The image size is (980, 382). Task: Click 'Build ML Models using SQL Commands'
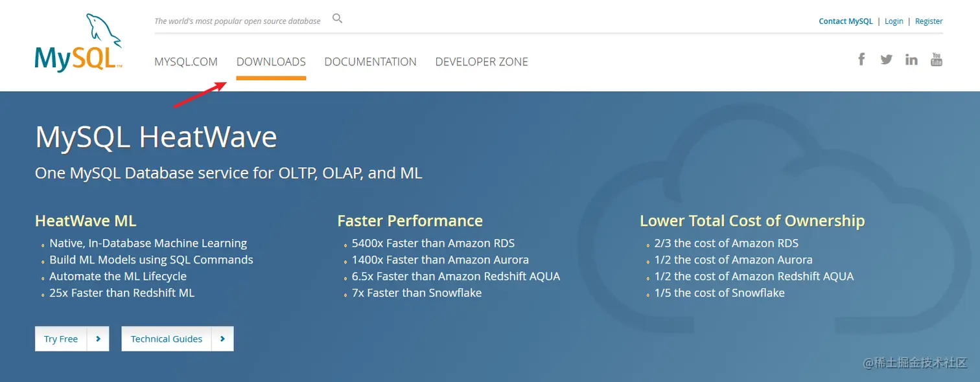pyautogui.click(x=151, y=260)
